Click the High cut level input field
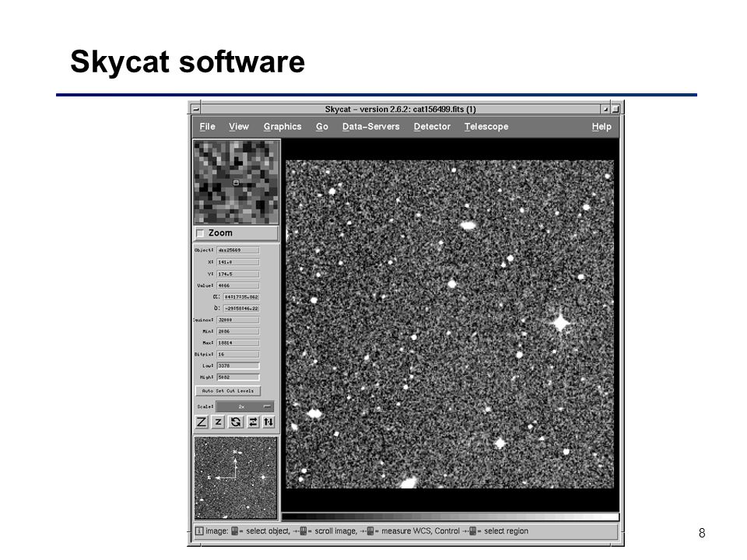This screenshot has width=747, height=560. 238,377
